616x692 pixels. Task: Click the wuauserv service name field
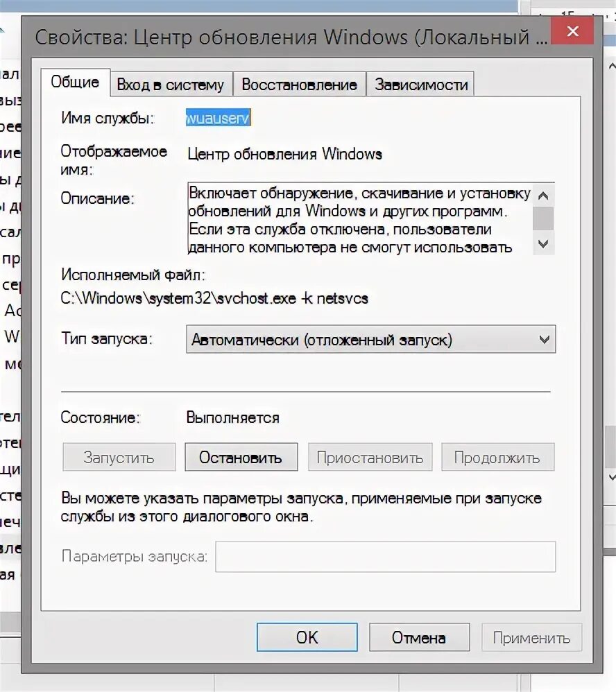coord(218,118)
